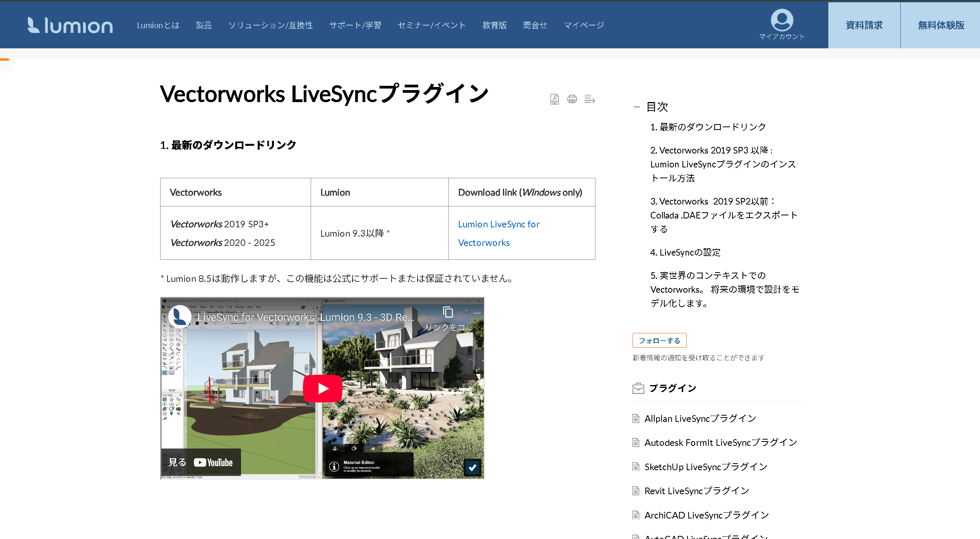Image resolution: width=980 pixels, height=539 pixels.
Task: Open the My Account avatar icon
Action: (x=782, y=20)
